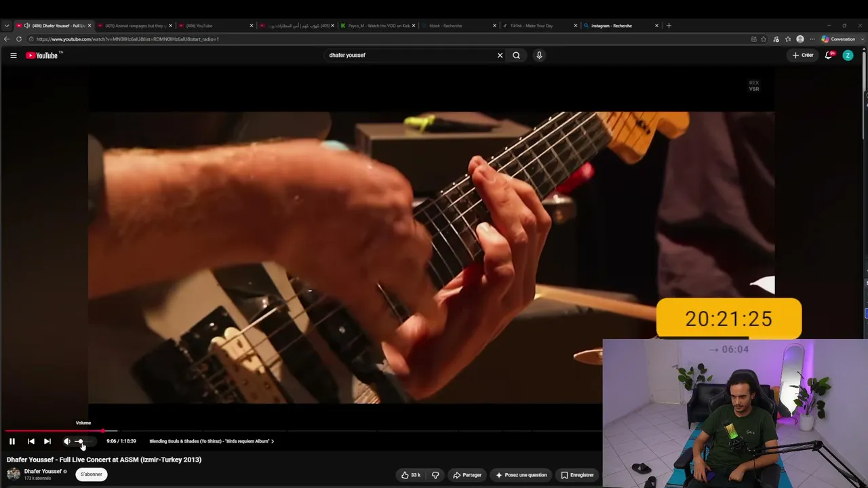This screenshot has width=868, height=488.
Task: Close the 'Animal rampages' tab
Action: [170, 26]
